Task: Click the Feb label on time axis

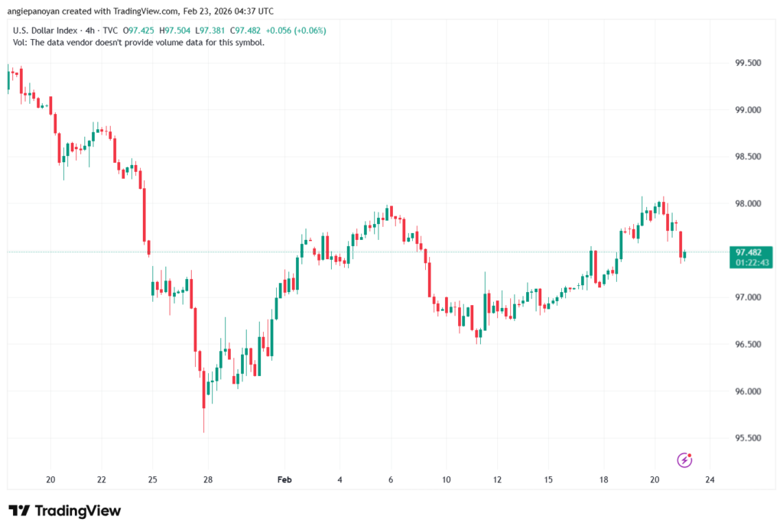Action: [x=284, y=479]
